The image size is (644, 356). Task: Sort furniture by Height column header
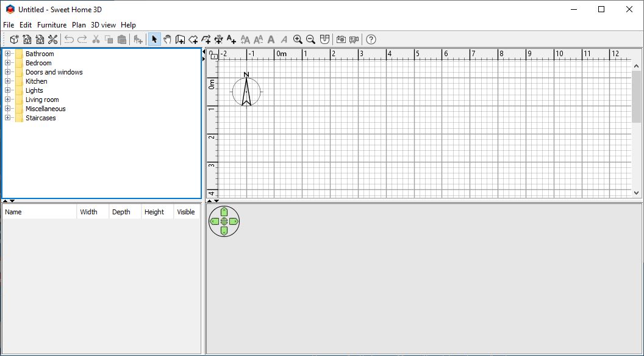158,212
